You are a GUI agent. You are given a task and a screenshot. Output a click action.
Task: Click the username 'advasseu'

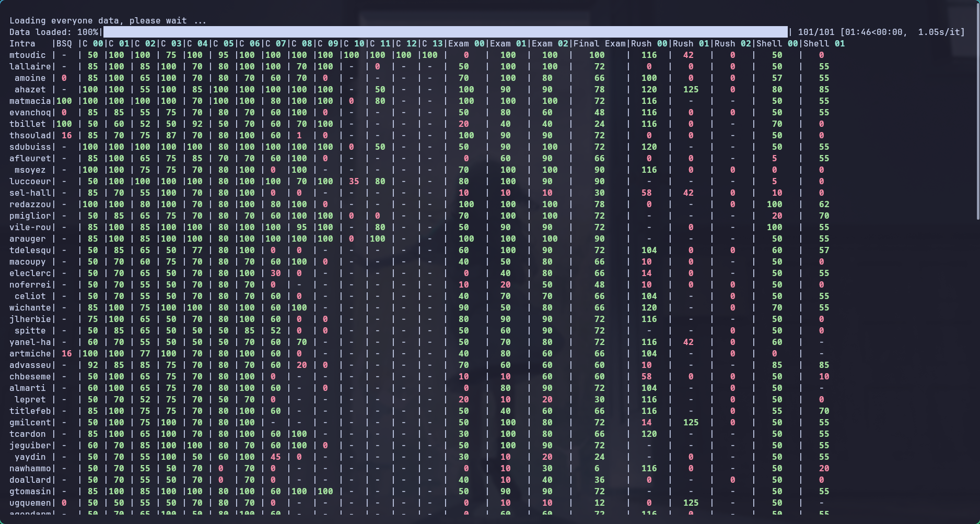click(x=30, y=365)
